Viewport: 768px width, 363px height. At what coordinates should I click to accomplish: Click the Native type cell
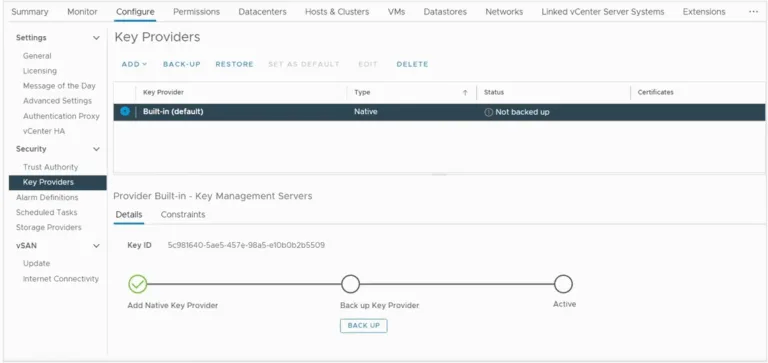[366, 112]
